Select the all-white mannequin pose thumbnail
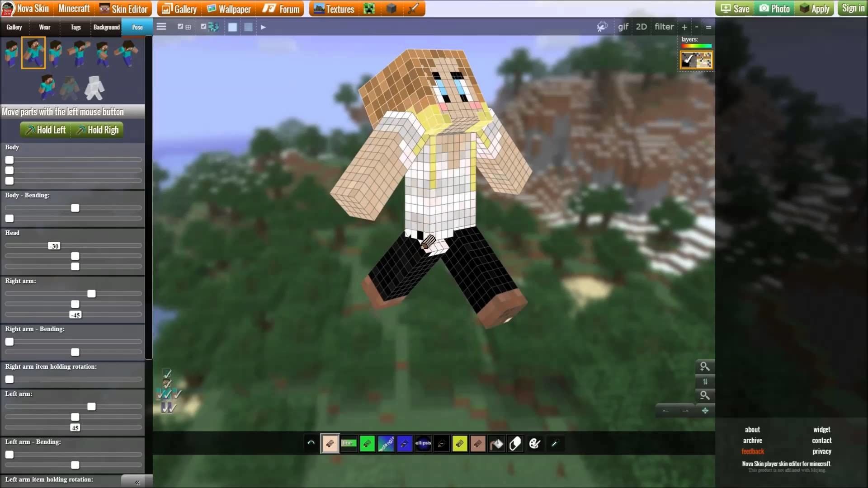The height and width of the screenshot is (488, 868). click(x=94, y=88)
